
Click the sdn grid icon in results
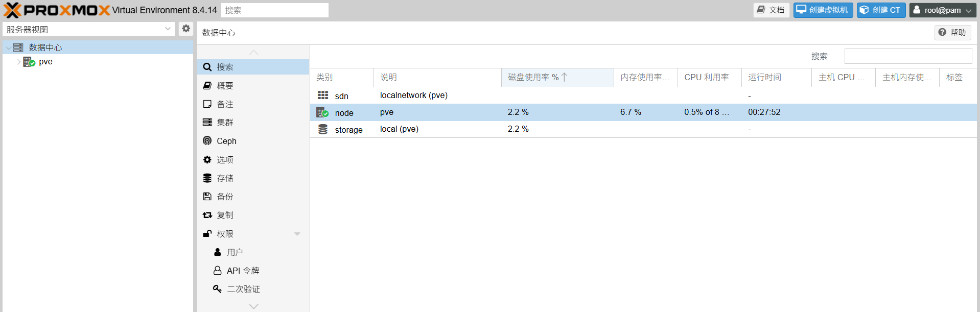point(323,95)
